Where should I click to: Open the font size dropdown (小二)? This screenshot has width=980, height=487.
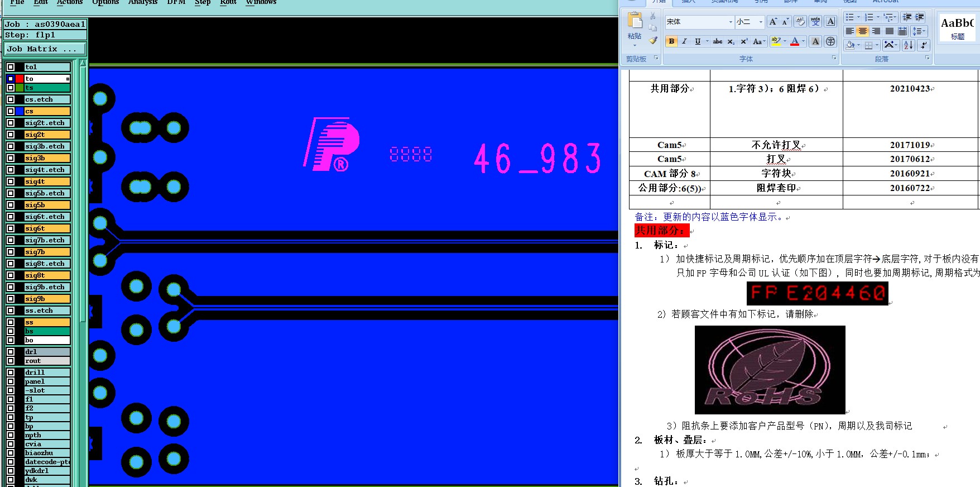761,22
